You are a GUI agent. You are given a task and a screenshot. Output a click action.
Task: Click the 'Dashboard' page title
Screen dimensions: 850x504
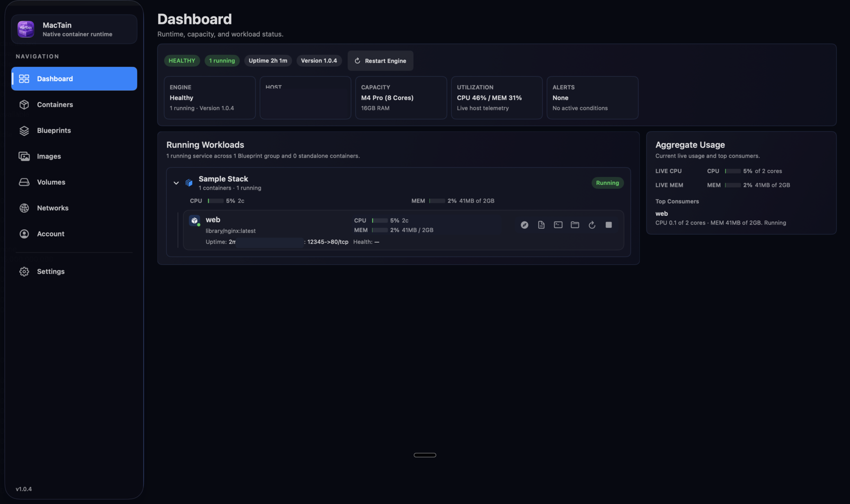click(195, 19)
